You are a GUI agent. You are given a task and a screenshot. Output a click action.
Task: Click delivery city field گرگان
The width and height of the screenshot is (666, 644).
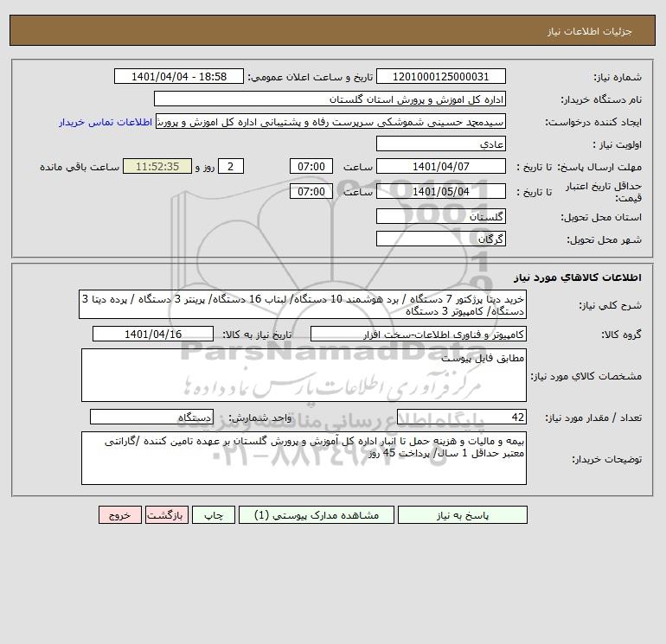click(441, 239)
